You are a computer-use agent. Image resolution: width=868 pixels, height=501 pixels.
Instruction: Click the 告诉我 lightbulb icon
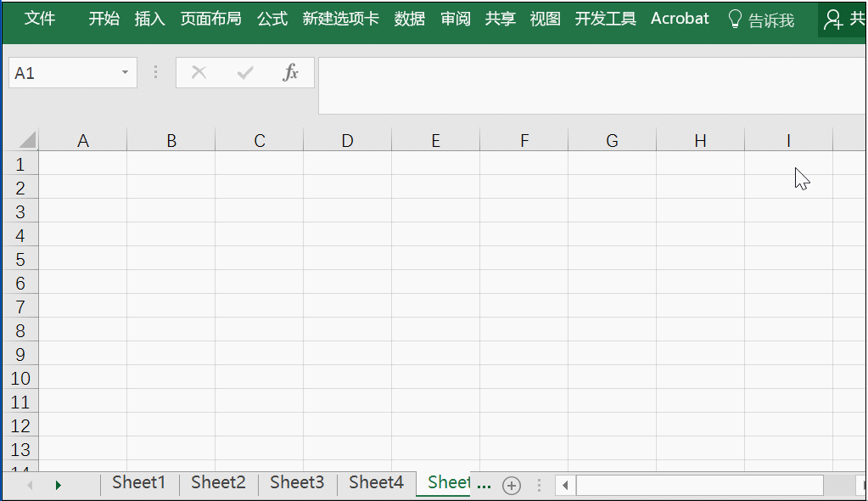(x=735, y=18)
